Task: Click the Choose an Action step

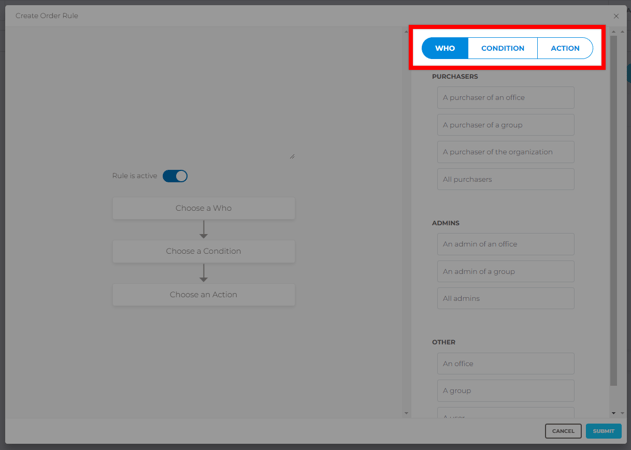Action: 203,295
